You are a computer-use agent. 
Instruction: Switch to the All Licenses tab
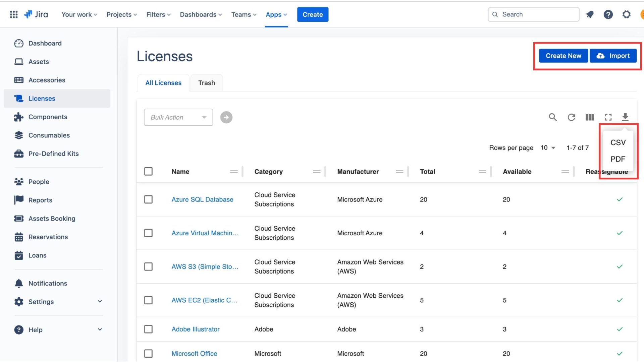tap(163, 83)
